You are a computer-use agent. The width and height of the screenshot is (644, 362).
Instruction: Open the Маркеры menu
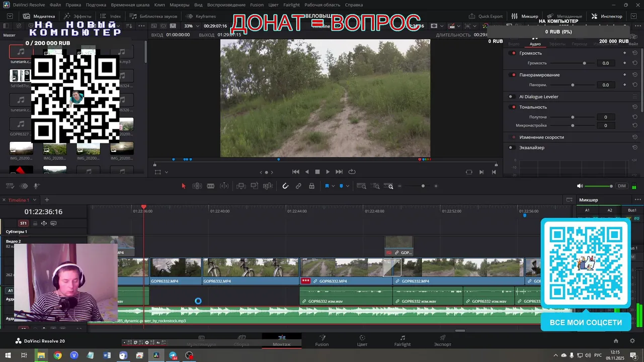point(180,5)
